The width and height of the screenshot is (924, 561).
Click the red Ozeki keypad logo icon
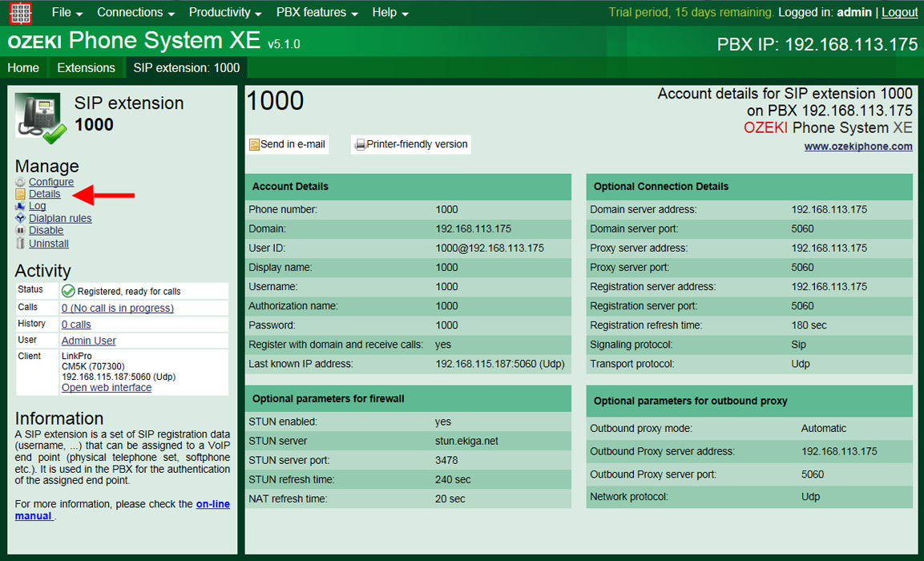[21, 12]
